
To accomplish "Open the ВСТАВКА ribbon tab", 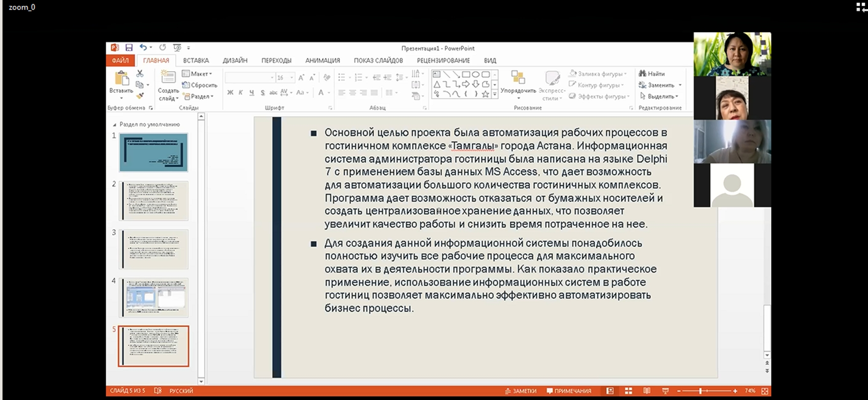I will tap(196, 60).
